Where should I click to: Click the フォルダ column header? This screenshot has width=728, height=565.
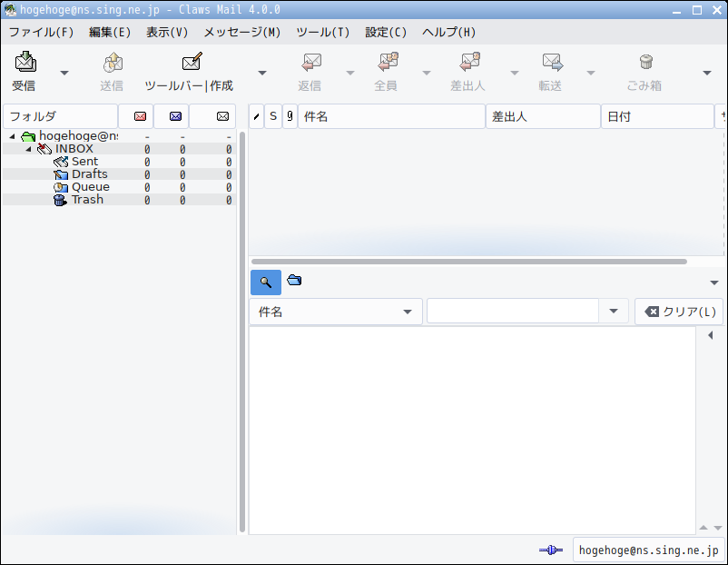(x=60, y=116)
